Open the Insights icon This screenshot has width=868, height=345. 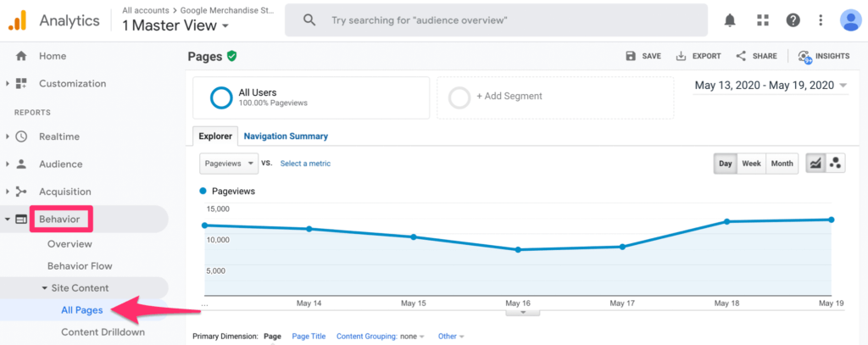point(804,57)
